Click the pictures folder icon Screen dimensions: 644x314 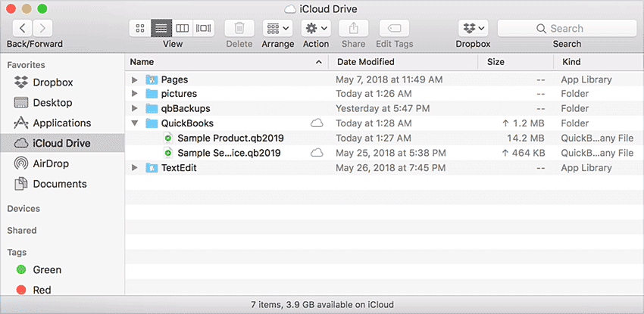coord(152,94)
